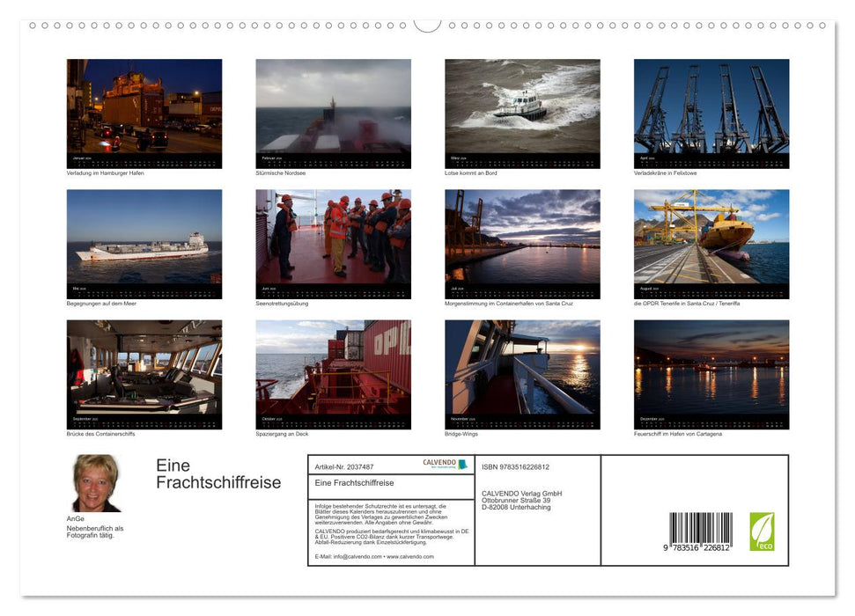The image size is (855, 616).
Task: Click the info@calvendo.com email address
Action: point(357,556)
